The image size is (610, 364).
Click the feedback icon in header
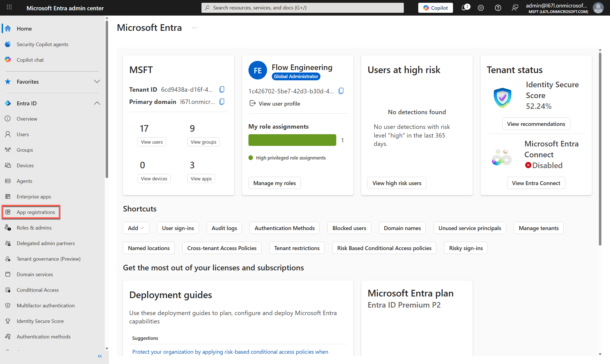(x=515, y=8)
